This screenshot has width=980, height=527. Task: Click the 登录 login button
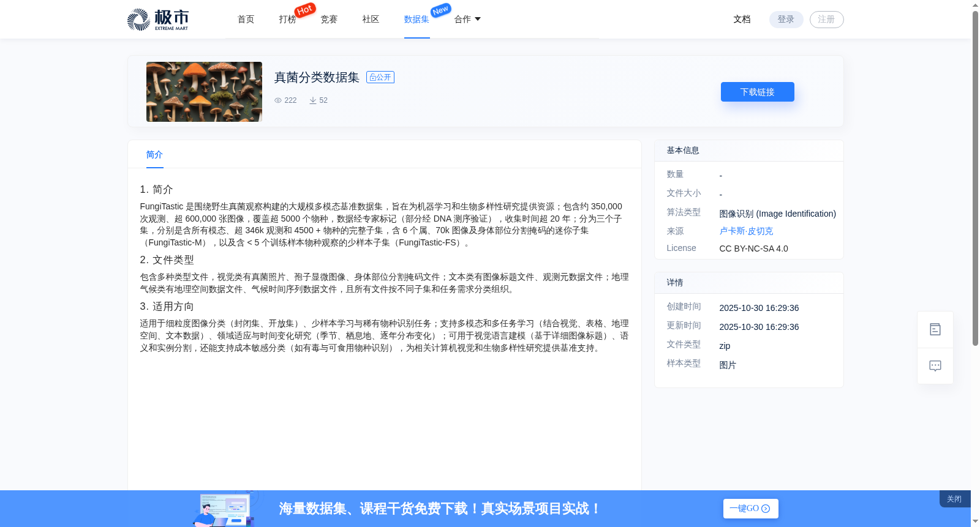[x=786, y=20]
